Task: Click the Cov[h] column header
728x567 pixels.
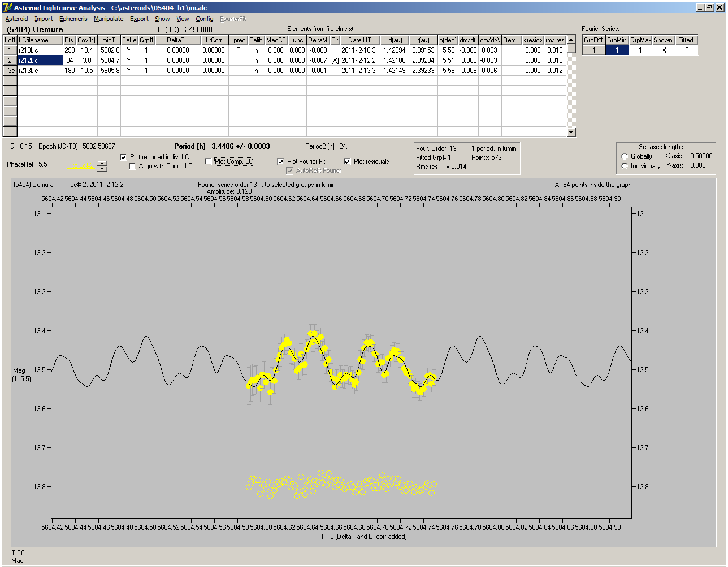Action: click(86, 40)
